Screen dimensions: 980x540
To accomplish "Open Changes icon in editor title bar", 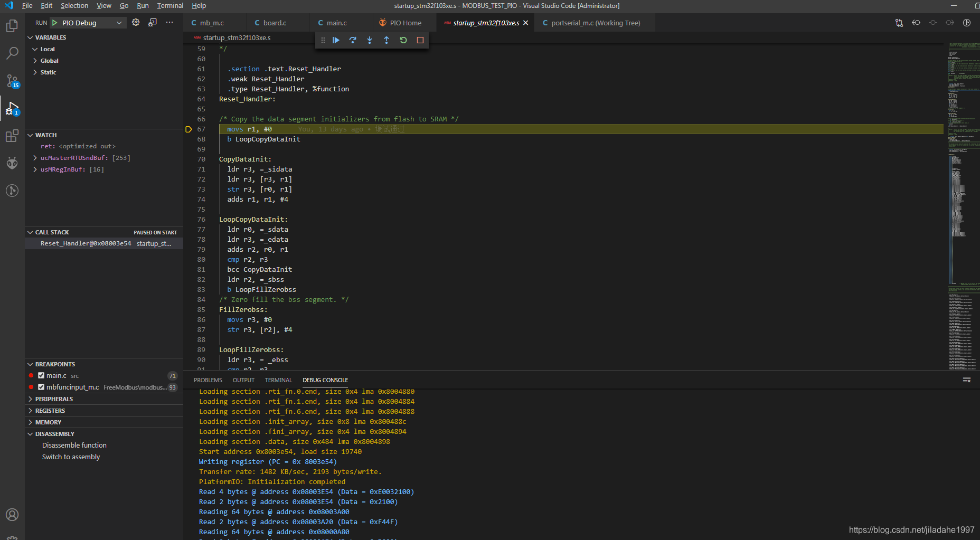I will [899, 23].
